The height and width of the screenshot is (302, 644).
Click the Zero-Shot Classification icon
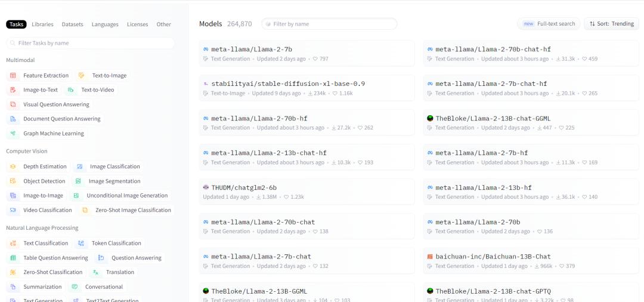tap(13, 272)
